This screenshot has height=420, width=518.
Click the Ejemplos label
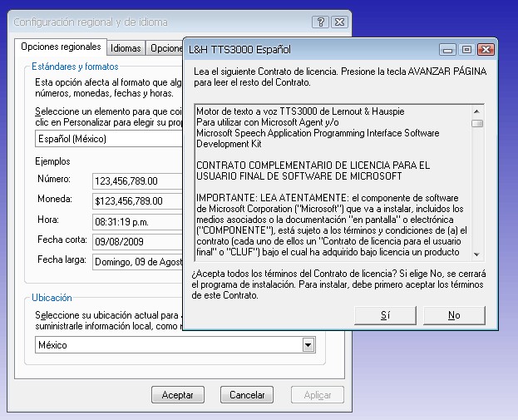coord(53,161)
